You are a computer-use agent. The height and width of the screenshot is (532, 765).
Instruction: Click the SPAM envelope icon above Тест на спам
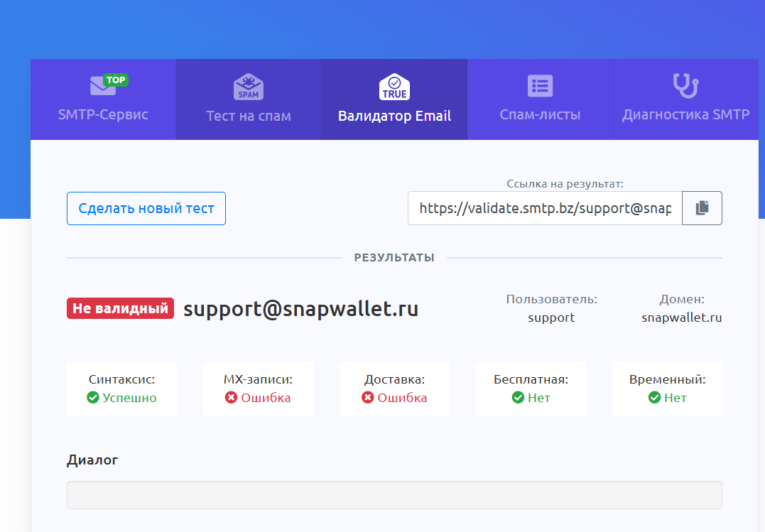[x=248, y=87]
